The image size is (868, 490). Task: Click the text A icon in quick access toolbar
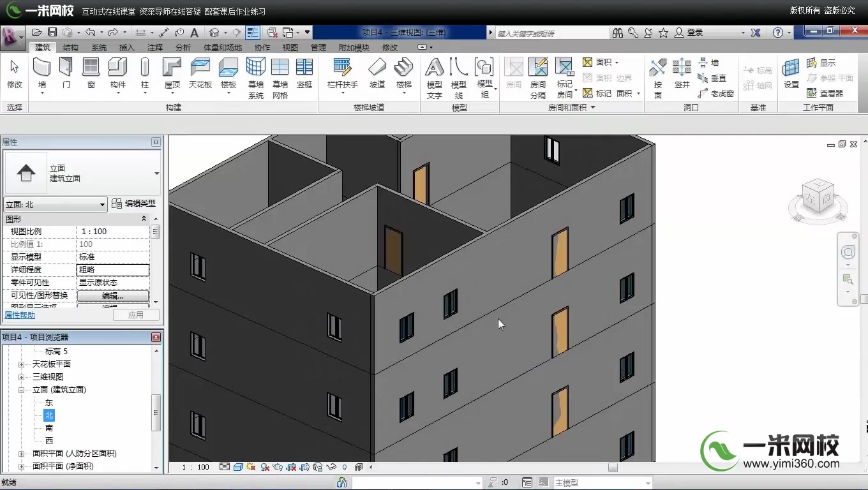click(195, 32)
